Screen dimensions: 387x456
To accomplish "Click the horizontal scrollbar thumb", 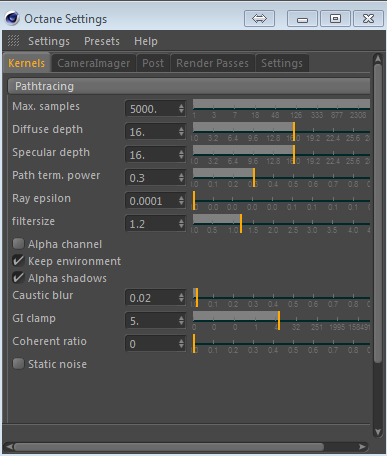I will [x=169, y=447].
